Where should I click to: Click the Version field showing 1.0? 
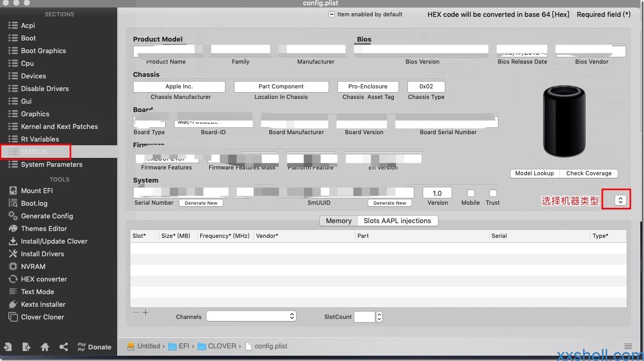(437, 193)
